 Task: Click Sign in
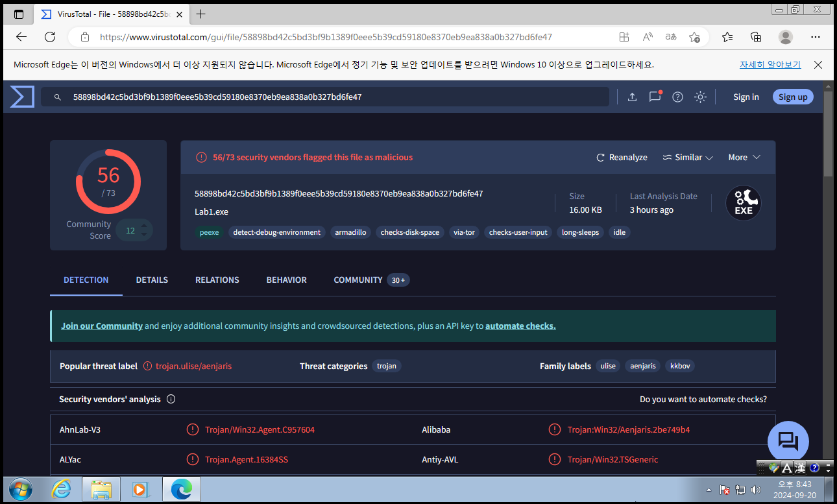point(746,97)
